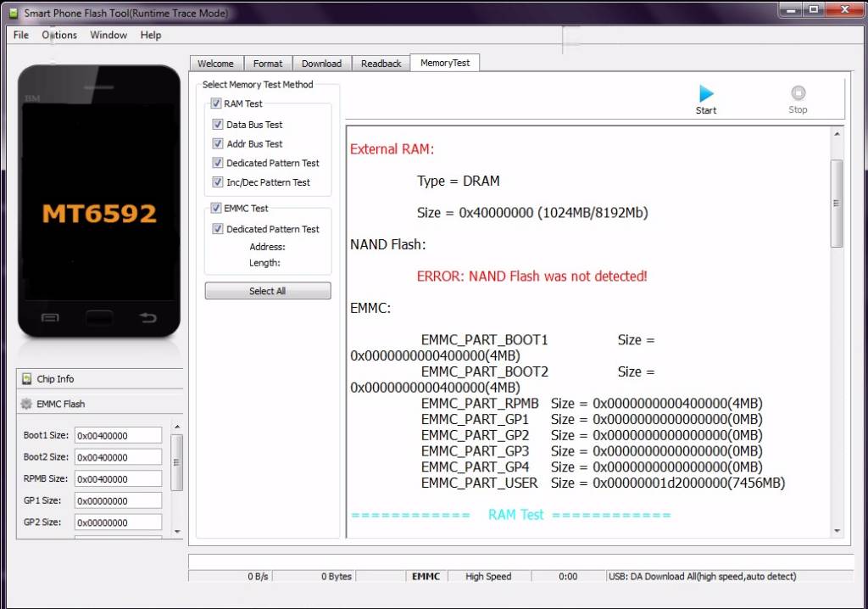Screen dimensions: 868x609
Task: Click the phone's menu key icon
Action: (x=50, y=318)
